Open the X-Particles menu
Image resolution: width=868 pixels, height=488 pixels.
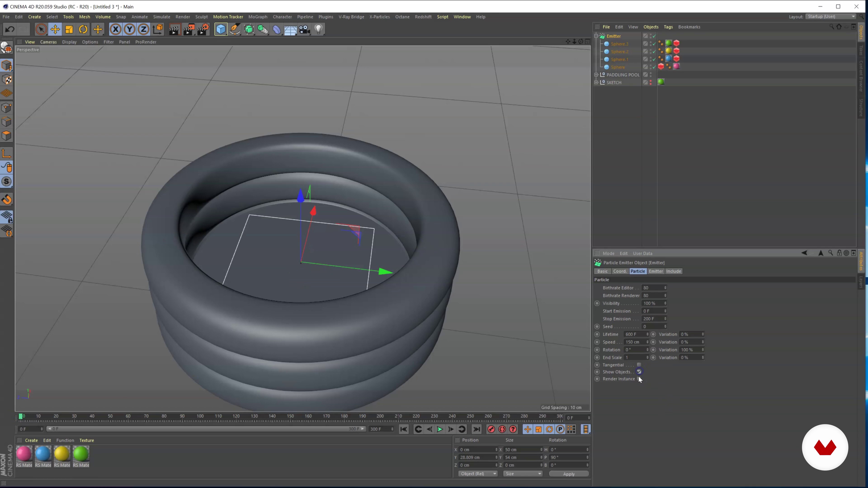380,16
